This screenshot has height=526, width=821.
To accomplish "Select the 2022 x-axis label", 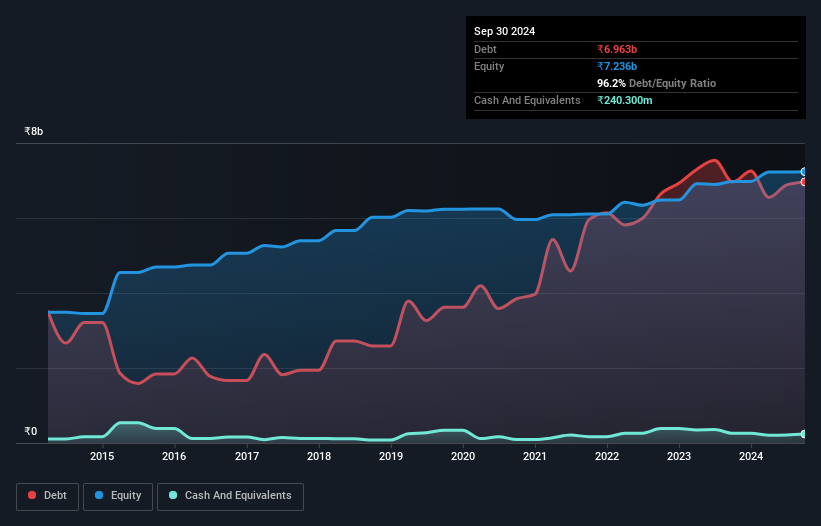I will [607, 456].
